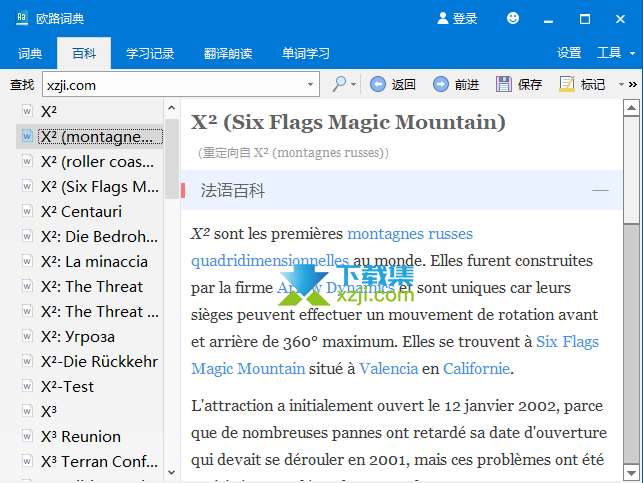
Task: Open the Magic Mountain link
Action: 248,369
